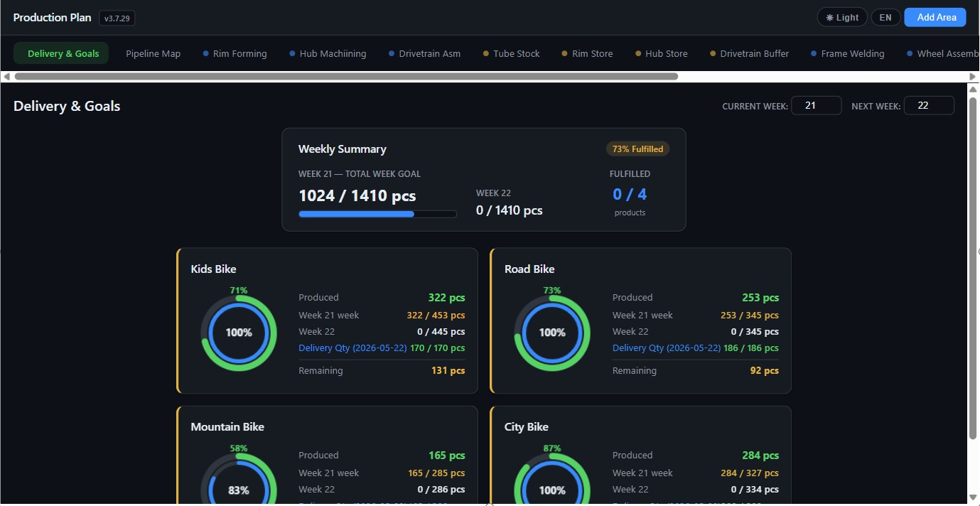This screenshot has height=506, width=980.
Task: Open Road Bike Delivery Qty link
Action: click(x=666, y=348)
